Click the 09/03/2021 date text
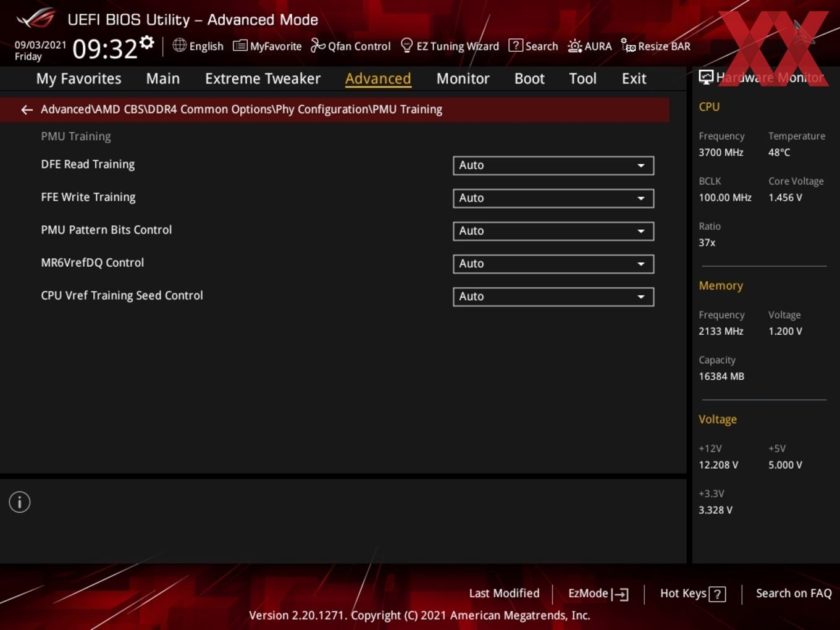 coord(40,45)
